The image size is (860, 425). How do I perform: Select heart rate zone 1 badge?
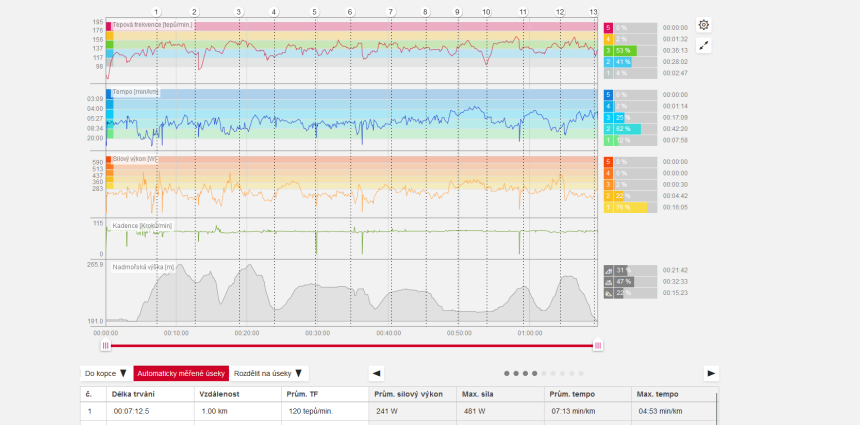click(608, 73)
